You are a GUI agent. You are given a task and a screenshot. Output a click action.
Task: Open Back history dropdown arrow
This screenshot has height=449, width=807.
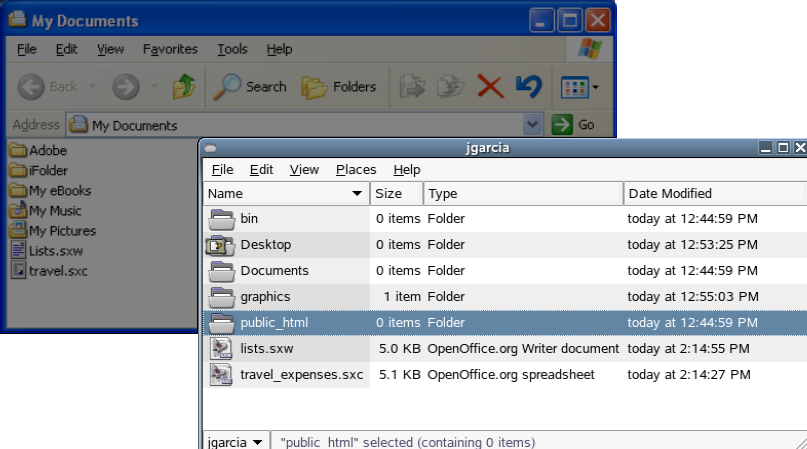pyautogui.click(x=92, y=86)
